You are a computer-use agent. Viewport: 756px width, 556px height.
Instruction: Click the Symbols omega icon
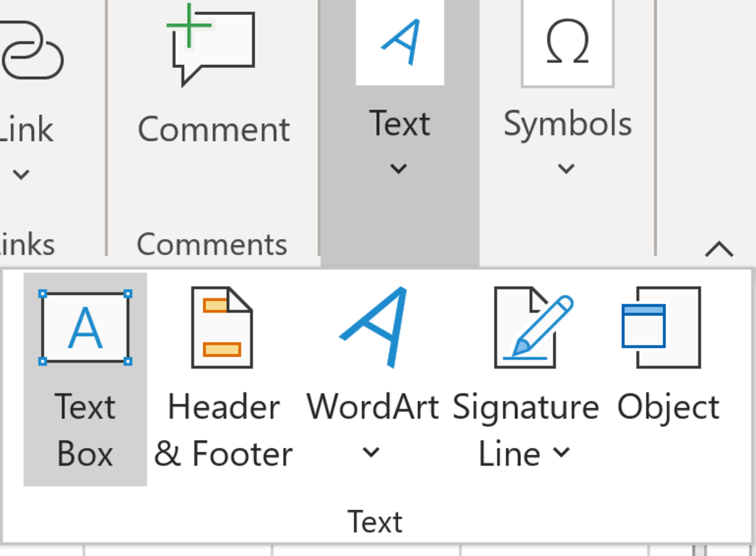point(567,44)
